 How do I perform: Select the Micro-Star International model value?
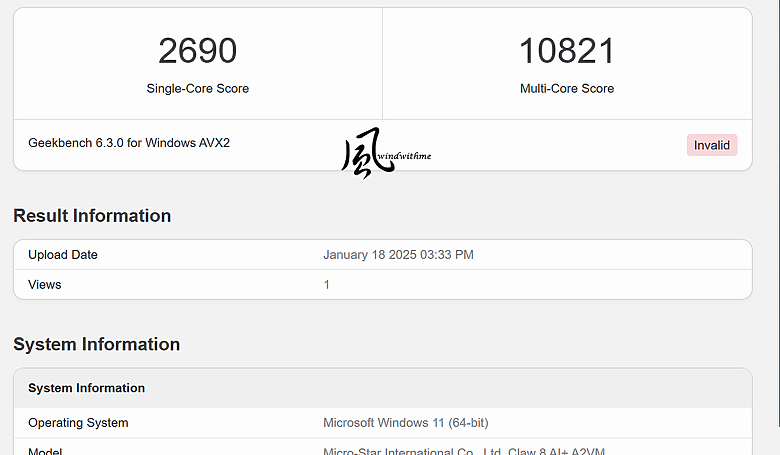464,451
